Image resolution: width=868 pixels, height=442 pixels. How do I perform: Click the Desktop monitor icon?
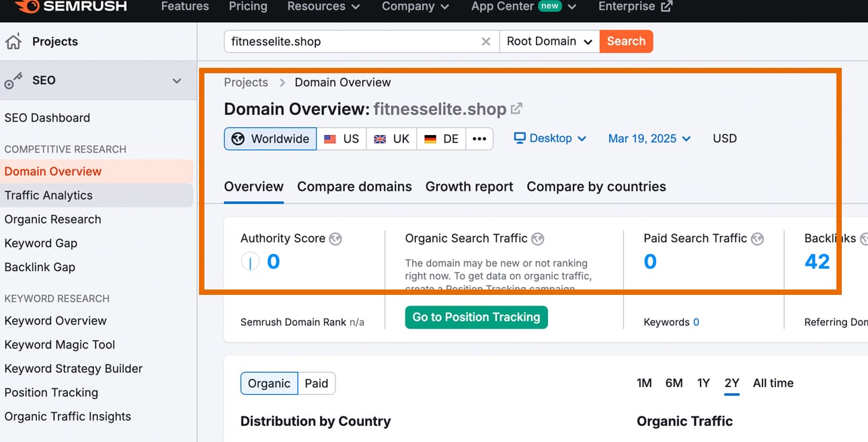[x=520, y=138]
